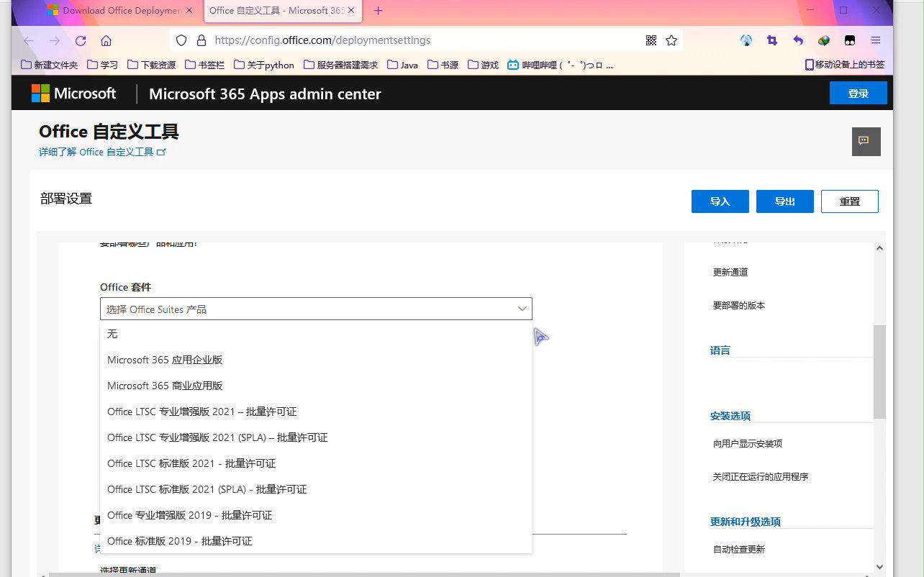The image size is (924, 577).
Task: Reload the page with the refresh icon
Action: click(x=81, y=40)
